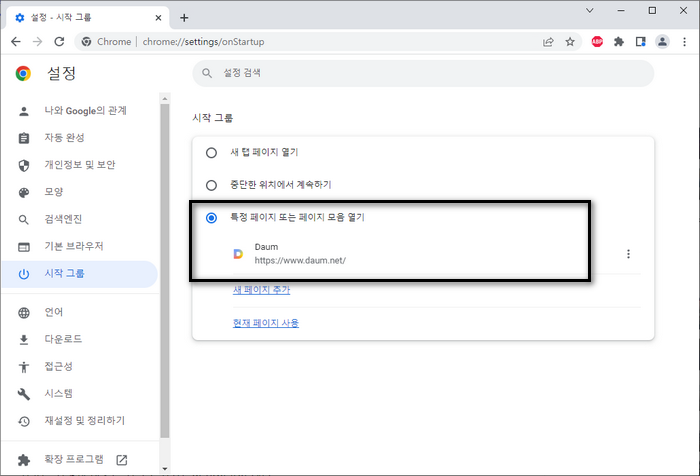Click the power icon beside 시작 그룹
Viewport: 700px width, 476px height.
[24, 274]
